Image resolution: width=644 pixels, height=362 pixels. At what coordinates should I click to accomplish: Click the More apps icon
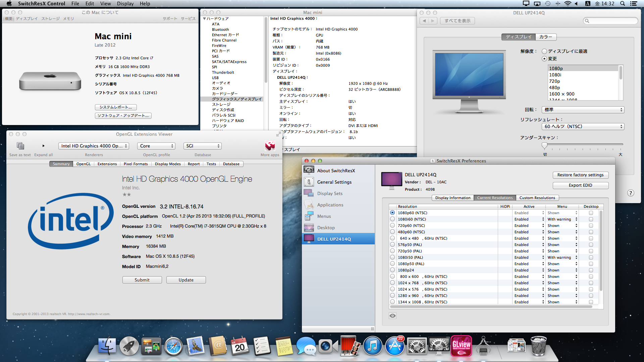tap(270, 146)
